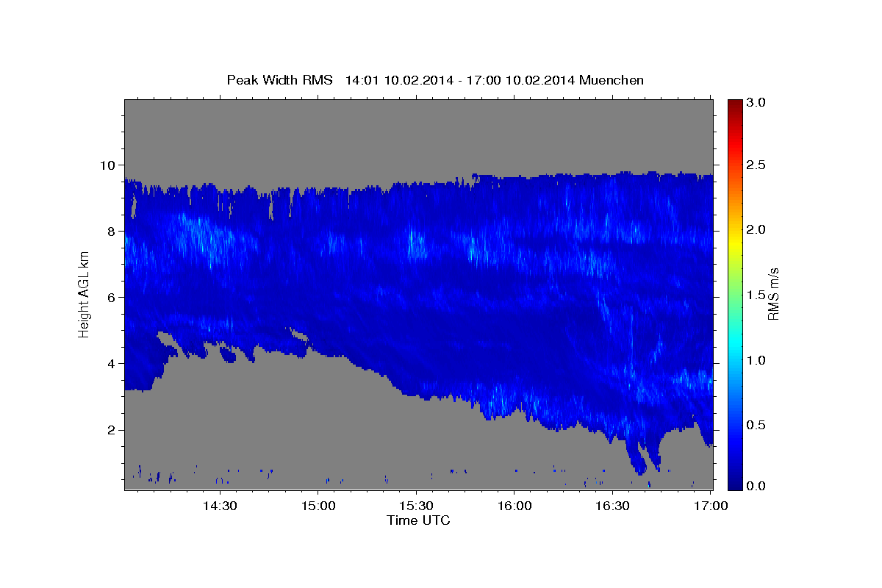Click the colorbar value 3.0
Viewport: 882px width, 588px height.
pos(756,103)
